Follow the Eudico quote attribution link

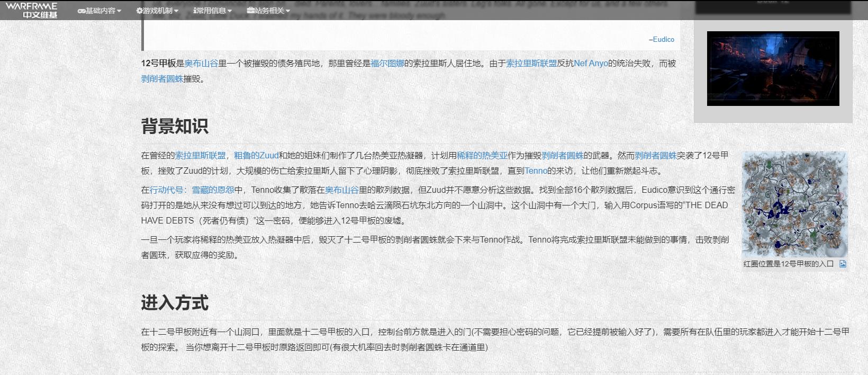coord(663,39)
